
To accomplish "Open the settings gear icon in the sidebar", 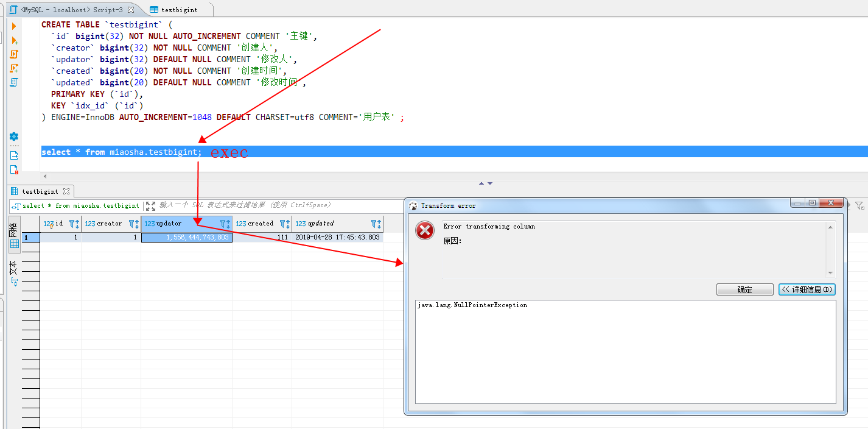I will (14, 136).
